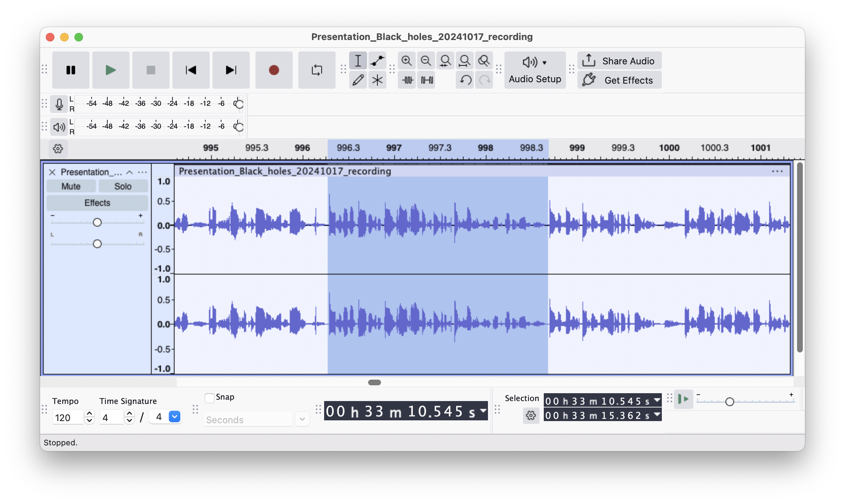
Task: Click the Silence audio selection icon
Action: click(427, 80)
